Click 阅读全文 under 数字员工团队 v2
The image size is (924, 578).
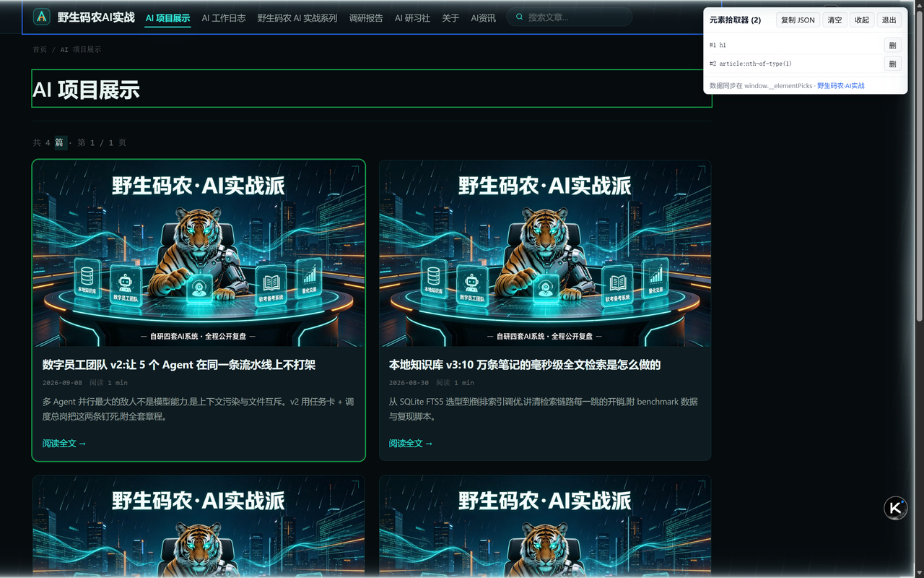pos(64,444)
